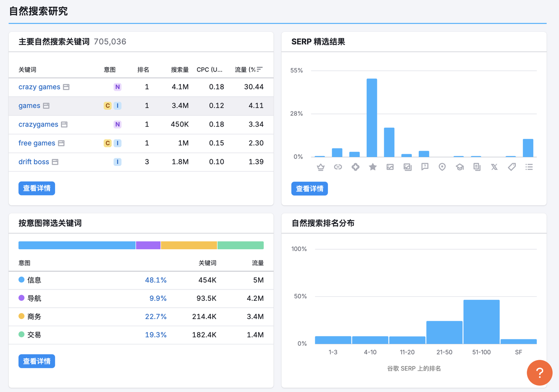Click 查看详情 in SERP 精选结果 panel

coord(310,189)
